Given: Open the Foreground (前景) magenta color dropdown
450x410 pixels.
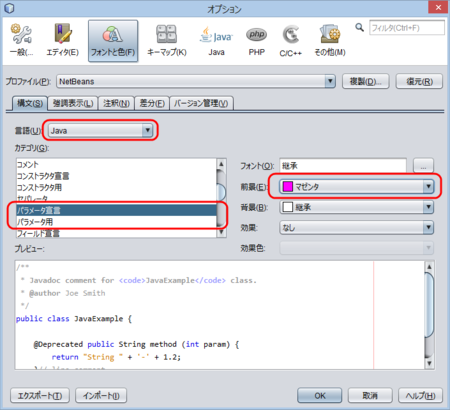Looking at the screenshot, I should point(357,186).
